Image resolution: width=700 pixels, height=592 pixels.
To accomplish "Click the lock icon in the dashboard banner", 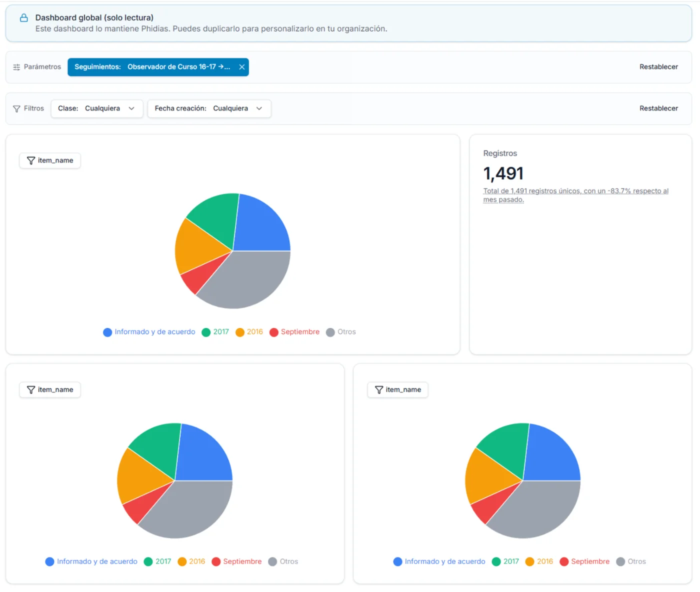I will coord(24,18).
